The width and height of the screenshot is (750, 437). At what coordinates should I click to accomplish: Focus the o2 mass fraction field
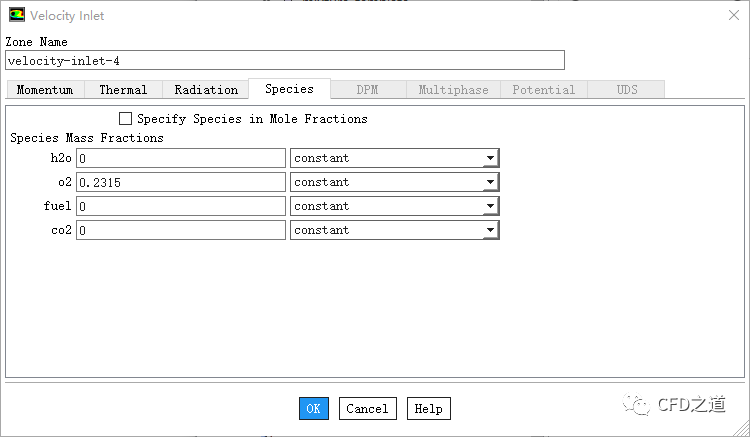pyautogui.click(x=181, y=182)
